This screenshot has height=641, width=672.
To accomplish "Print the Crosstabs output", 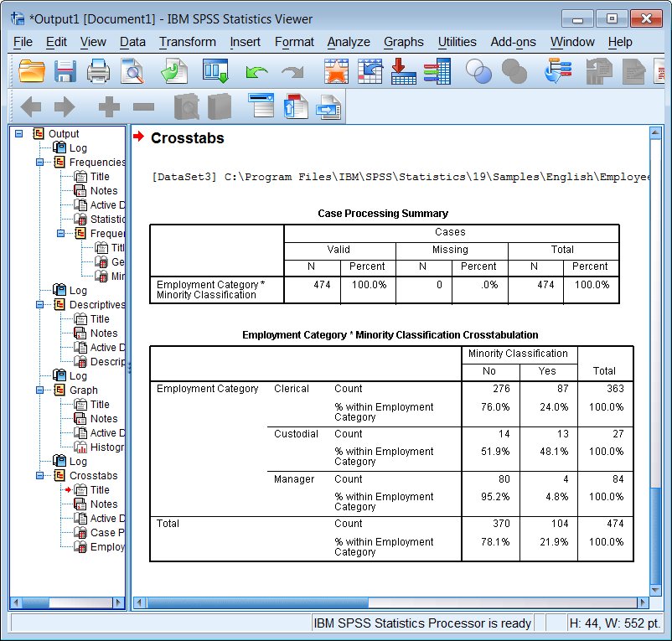I will point(98,71).
